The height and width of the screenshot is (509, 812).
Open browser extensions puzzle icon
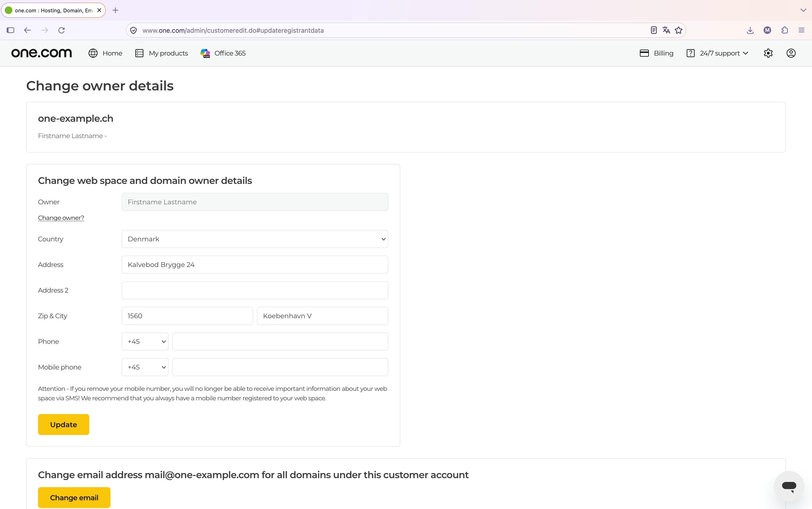pos(784,30)
